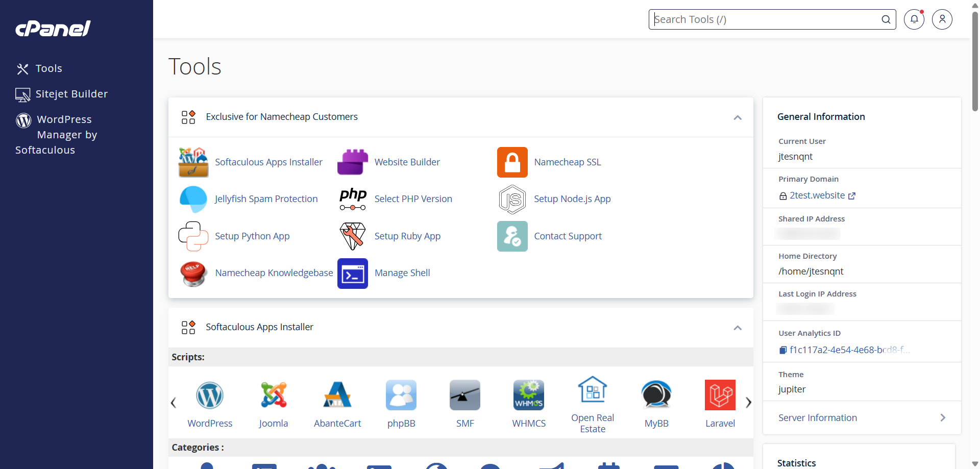The width and height of the screenshot is (980, 469).
Task: Click the Softaculous Apps Installer text link
Action: [x=268, y=162]
